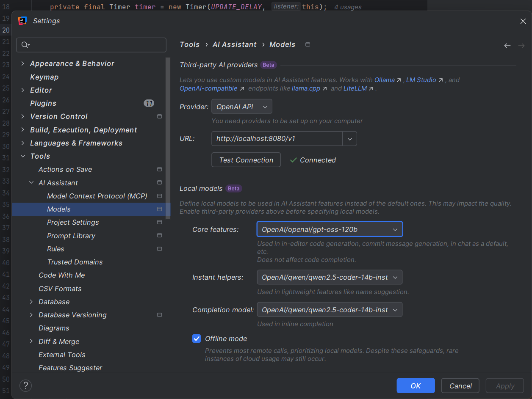Open Model Context Protocol (MCP) settings
Image resolution: width=532 pixels, height=399 pixels.
click(97, 196)
